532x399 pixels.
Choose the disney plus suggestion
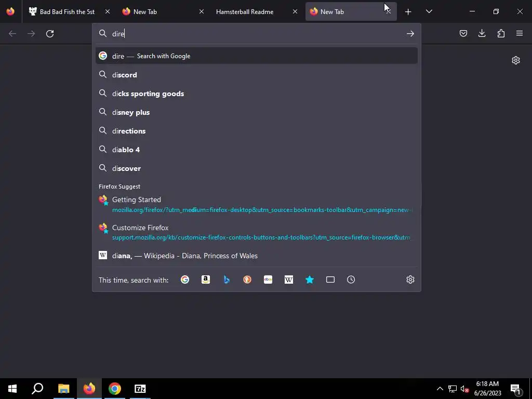pyautogui.click(x=257, y=112)
